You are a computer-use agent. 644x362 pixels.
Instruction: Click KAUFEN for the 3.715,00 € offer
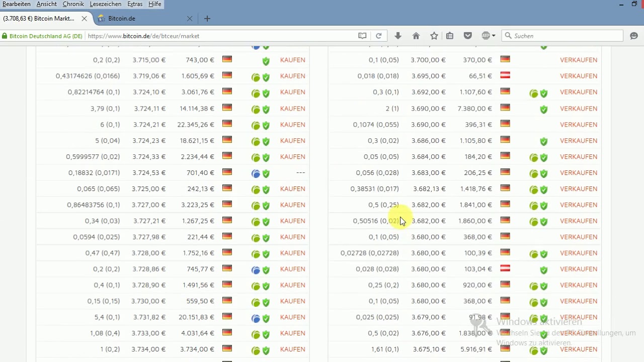point(293,60)
